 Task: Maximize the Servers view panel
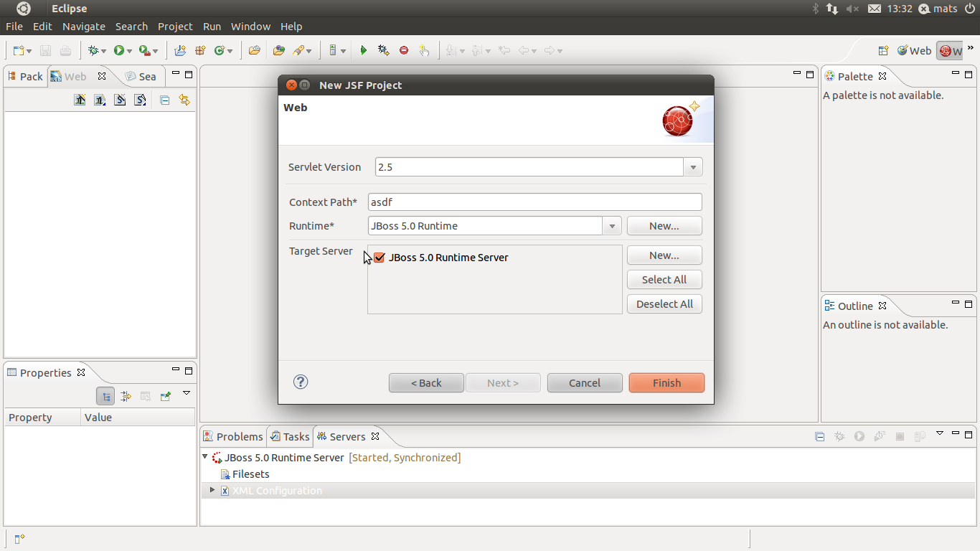(x=969, y=434)
